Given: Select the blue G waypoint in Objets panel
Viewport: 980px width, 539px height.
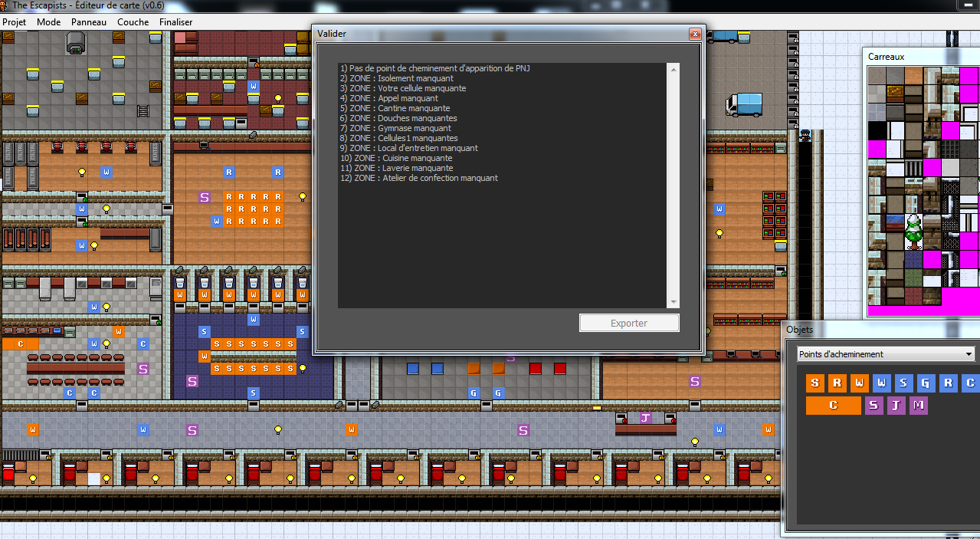Looking at the screenshot, I should click(x=926, y=383).
